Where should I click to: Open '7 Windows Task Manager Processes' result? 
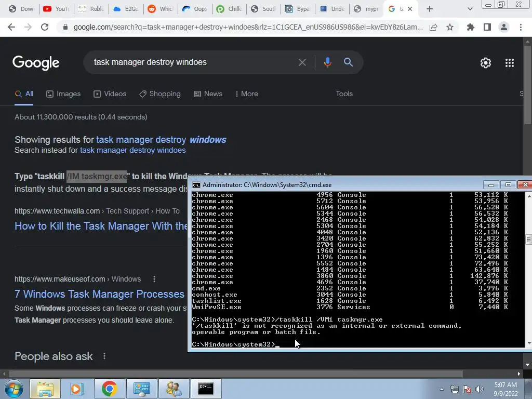[x=99, y=294]
